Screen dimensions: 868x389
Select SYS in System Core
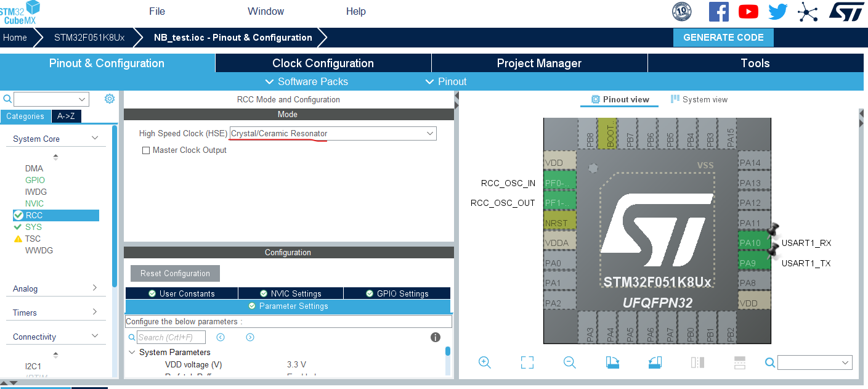coord(33,227)
